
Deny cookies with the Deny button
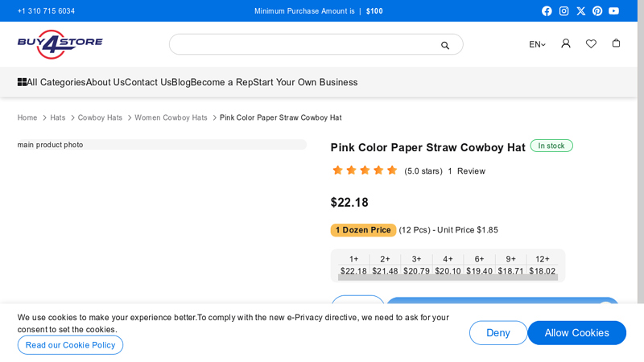[x=497, y=333]
